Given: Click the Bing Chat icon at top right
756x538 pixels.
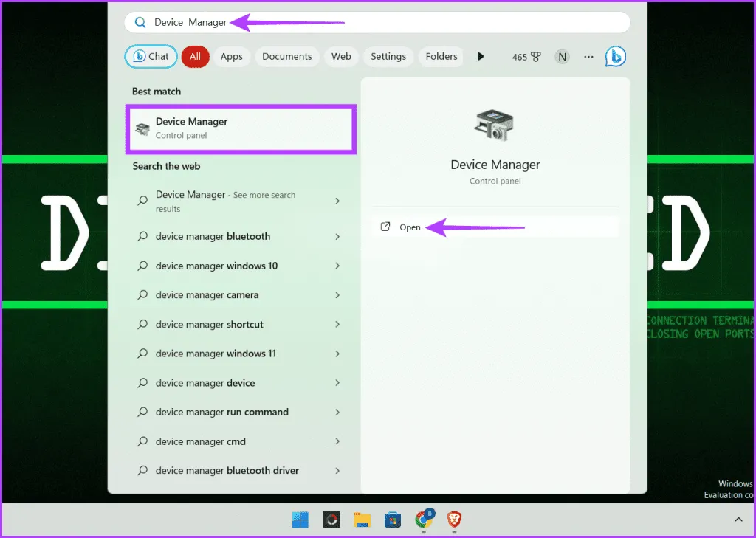Looking at the screenshot, I should 615,56.
